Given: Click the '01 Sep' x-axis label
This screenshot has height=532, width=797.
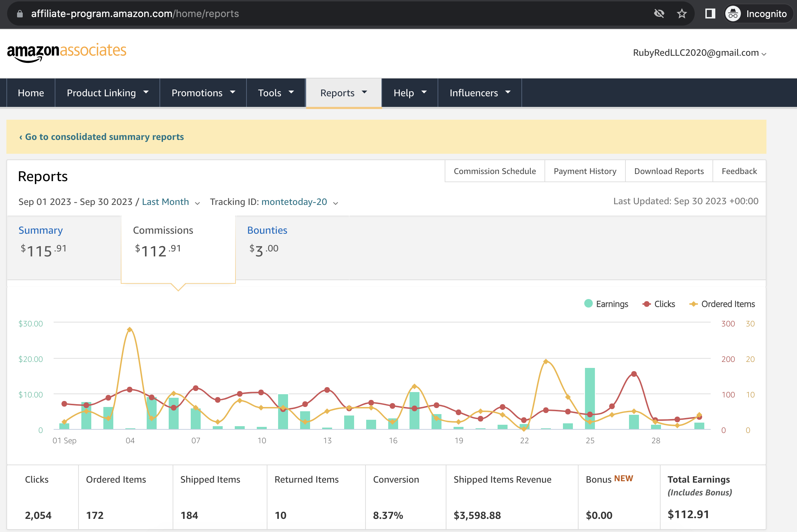Looking at the screenshot, I should tap(65, 441).
